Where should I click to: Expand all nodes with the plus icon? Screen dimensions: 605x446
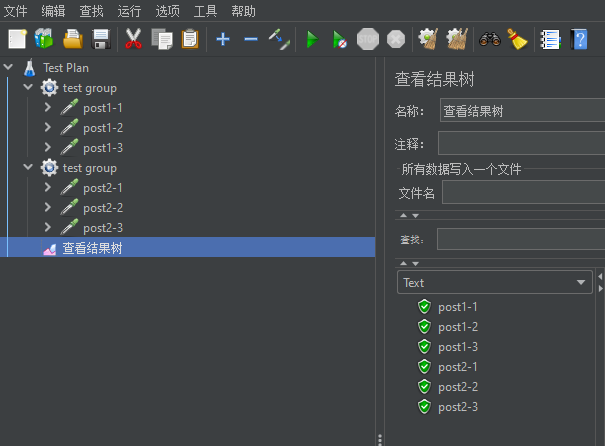223,39
